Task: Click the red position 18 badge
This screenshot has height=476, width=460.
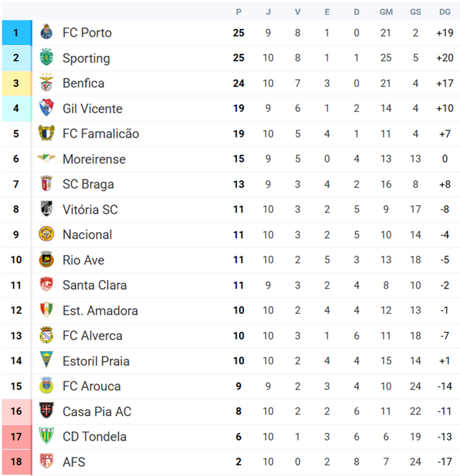Action: [17, 462]
